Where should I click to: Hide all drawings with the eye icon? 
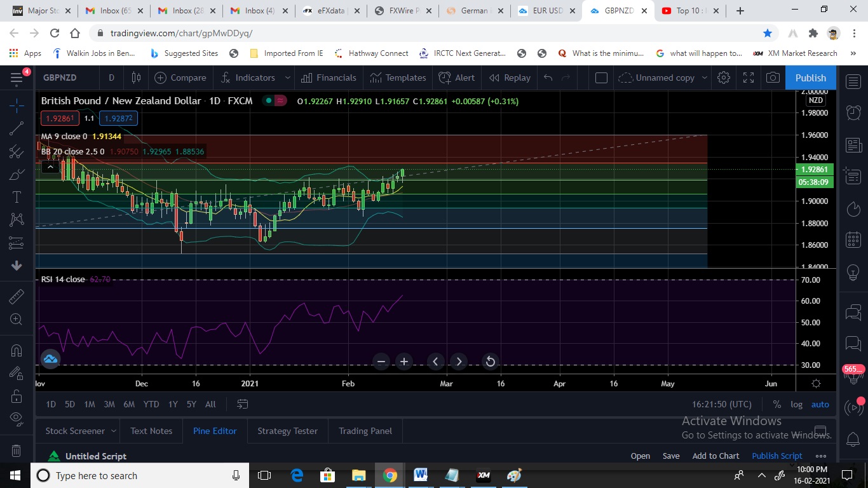point(17,417)
